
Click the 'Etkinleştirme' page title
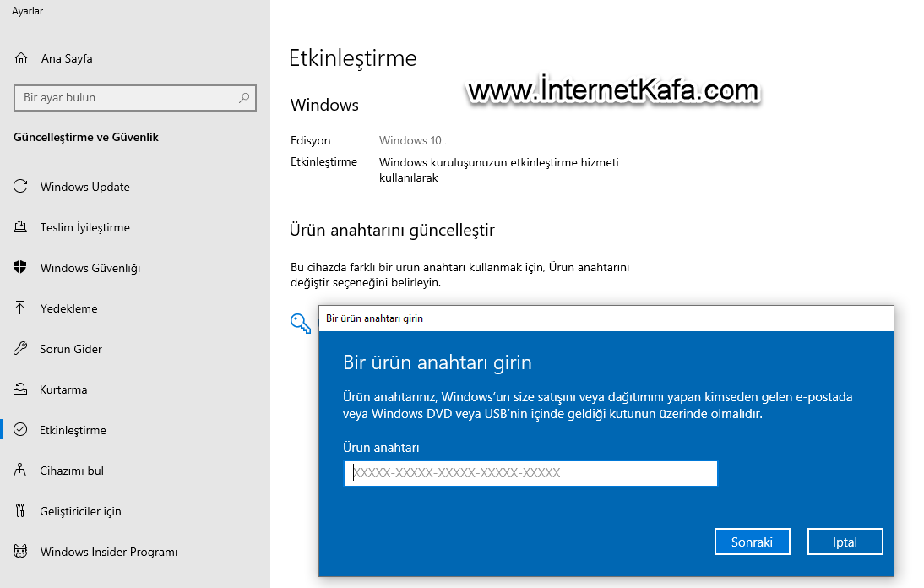click(352, 58)
